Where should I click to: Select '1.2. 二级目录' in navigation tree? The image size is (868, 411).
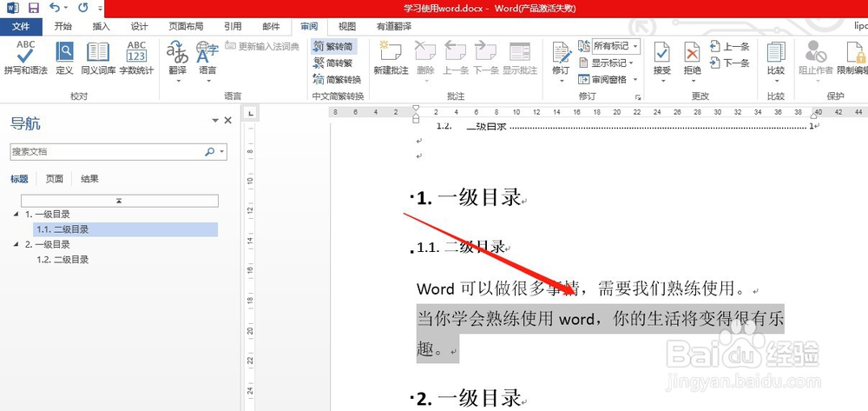[x=62, y=259]
